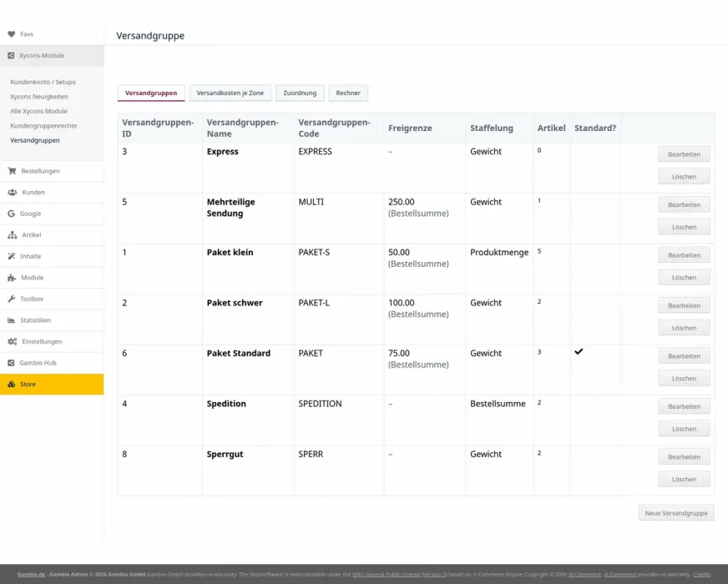Open the Kundengruppenrechte sidebar link
The height and width of the screenshot is (584, 728).
[43, 126]
